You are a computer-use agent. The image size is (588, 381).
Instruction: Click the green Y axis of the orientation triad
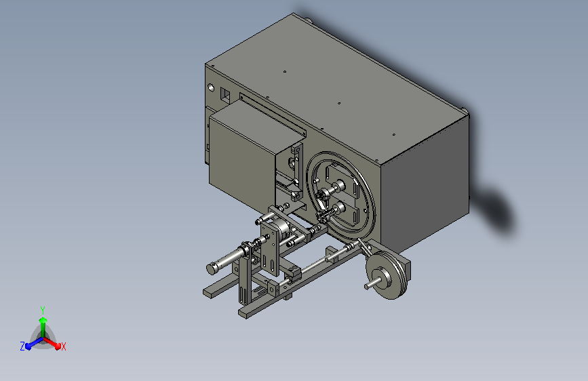[x=43, y=327]
